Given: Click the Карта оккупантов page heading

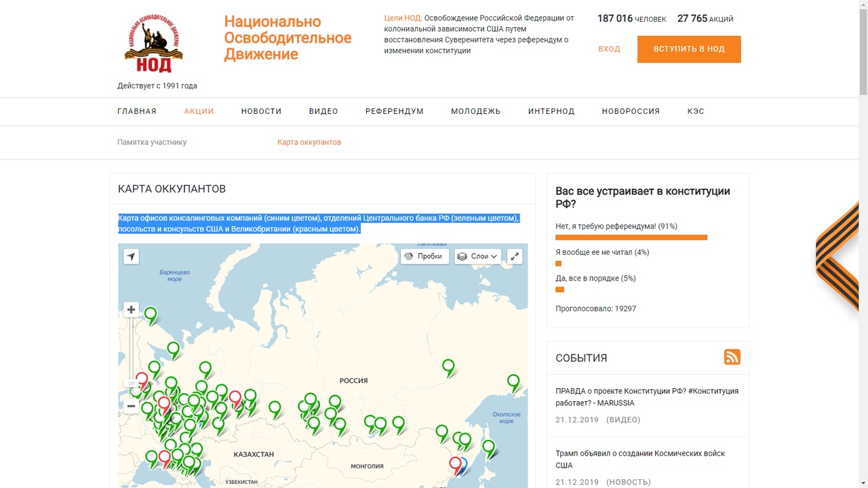Looking at the screenshot, I should [172, 189].
